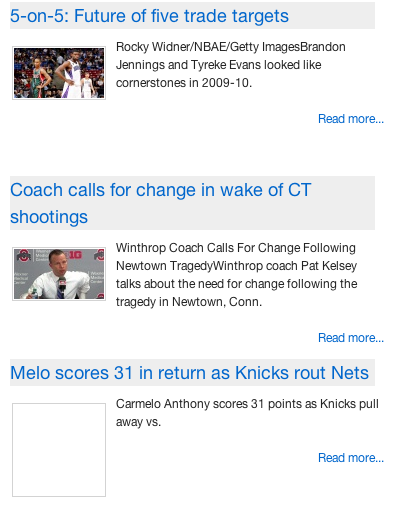Click the word shootings in the headline
Screen dimensions: 408x513
(49, 217)
